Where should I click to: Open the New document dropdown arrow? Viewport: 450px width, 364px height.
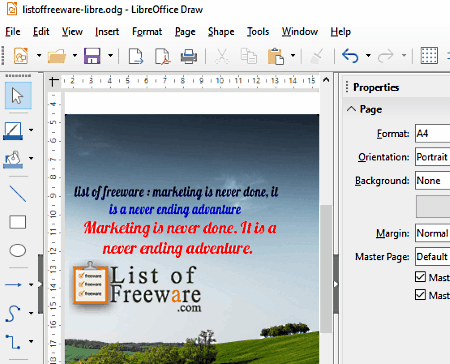click(x=39, y=55)
